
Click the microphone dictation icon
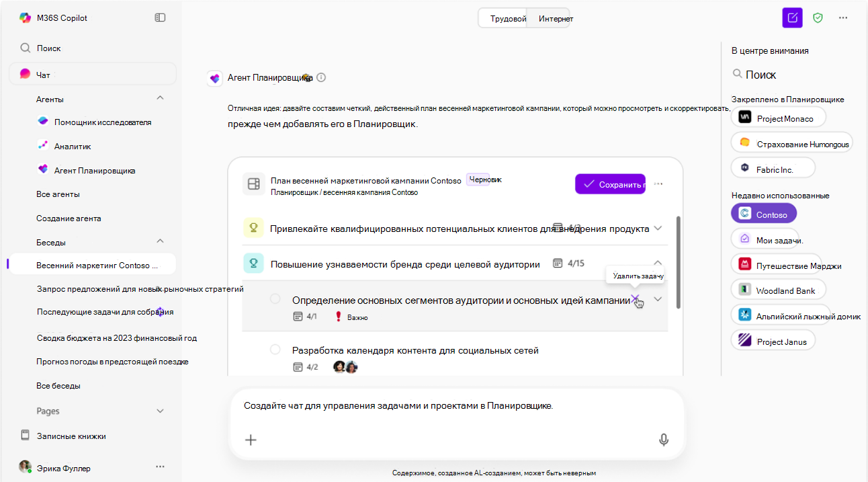pyautogui.click(x=664, y=440)
